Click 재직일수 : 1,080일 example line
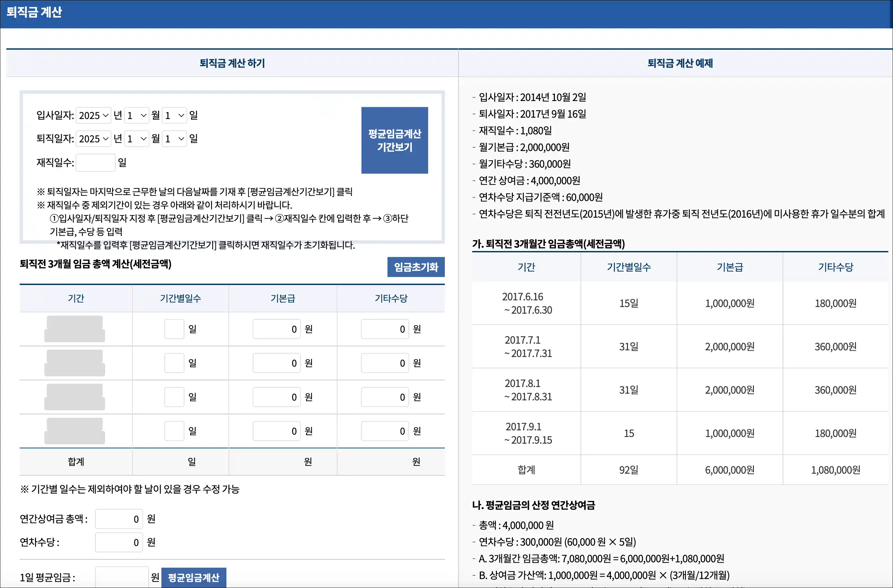The width and height of the screenshot is (893, 588). (515, 131)
